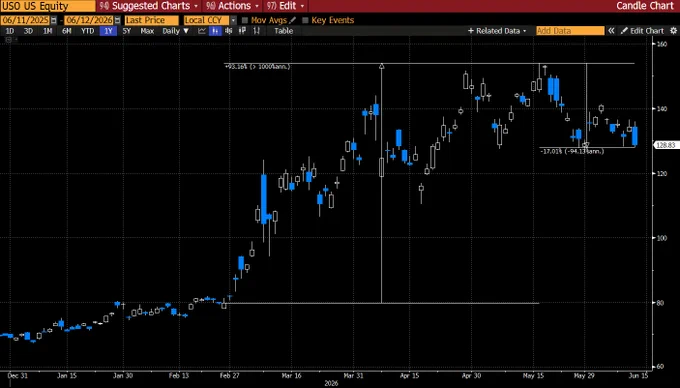Select YTD time range
This screenshot has height=388, width=680.
coord(88,31)
